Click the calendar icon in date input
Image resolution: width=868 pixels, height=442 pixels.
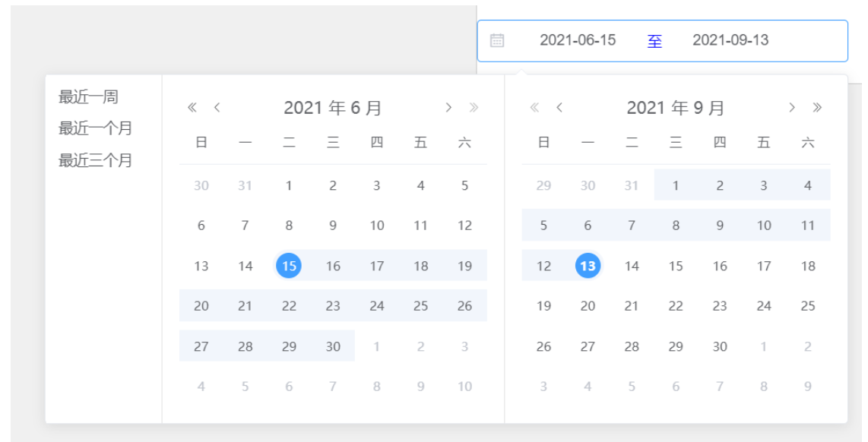[x=497, y=40]
